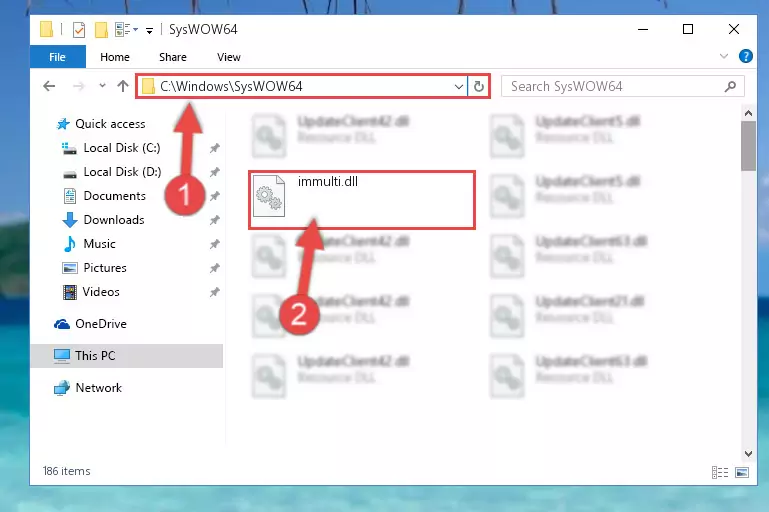
Task: Click the file list scroll down arrow
Action: [748, 454]
